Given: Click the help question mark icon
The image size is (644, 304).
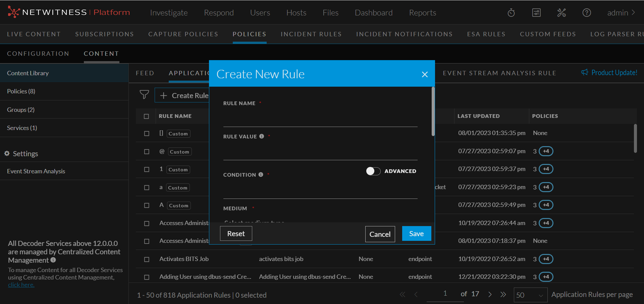Looking at the screenshot, I should pyautogui.click(x=587, y=13).
